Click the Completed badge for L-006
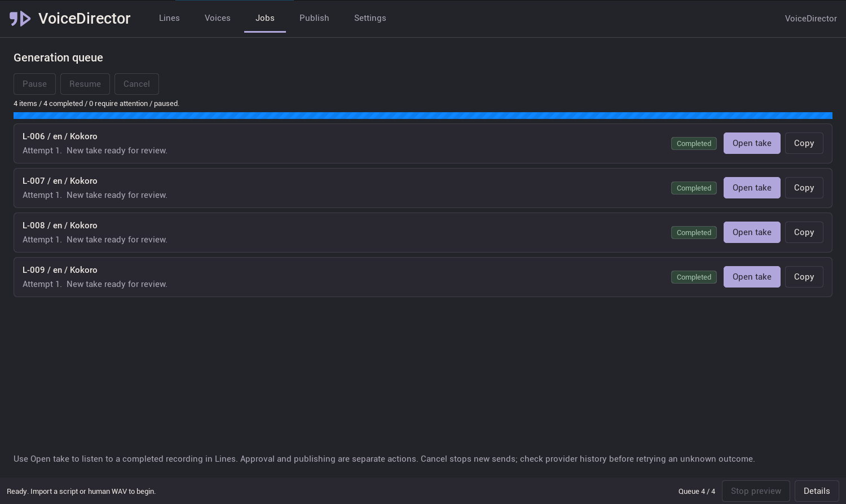The image size is (846, 504). click(694, 144)
